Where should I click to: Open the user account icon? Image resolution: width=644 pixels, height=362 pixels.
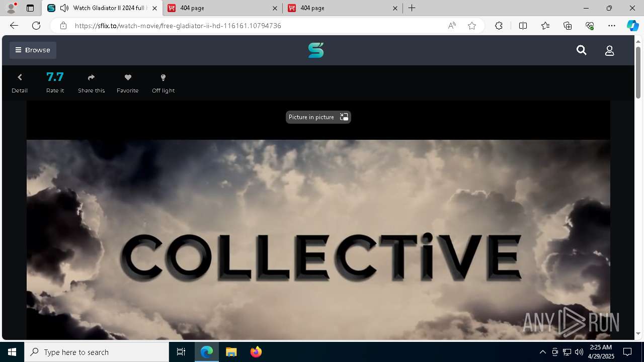click(x=609, y=50)
